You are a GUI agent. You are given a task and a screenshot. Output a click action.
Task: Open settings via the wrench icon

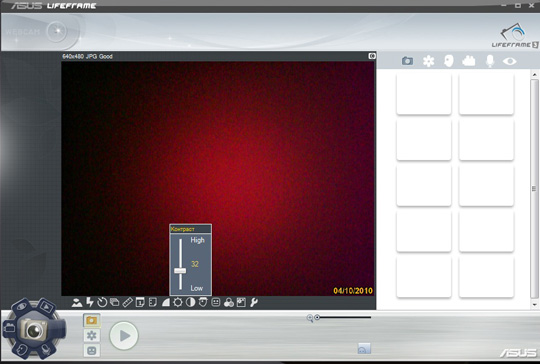click(x=254, y=302)
